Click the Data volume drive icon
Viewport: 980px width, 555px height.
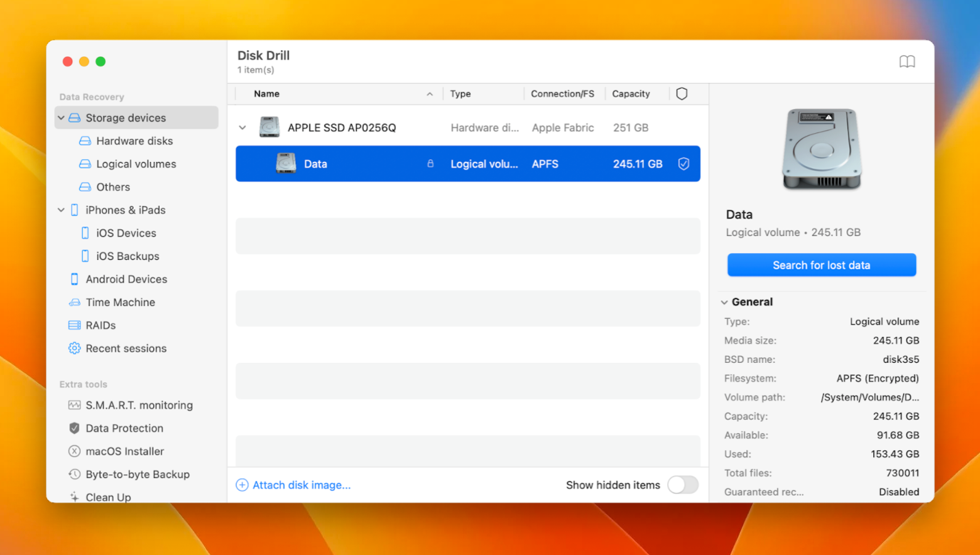(286, 164)
